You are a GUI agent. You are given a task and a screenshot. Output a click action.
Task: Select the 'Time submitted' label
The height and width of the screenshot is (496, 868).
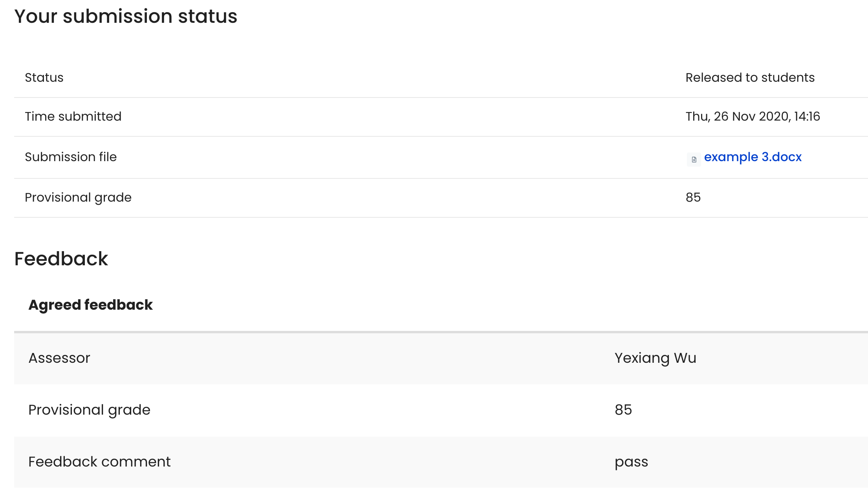point(73,116)
